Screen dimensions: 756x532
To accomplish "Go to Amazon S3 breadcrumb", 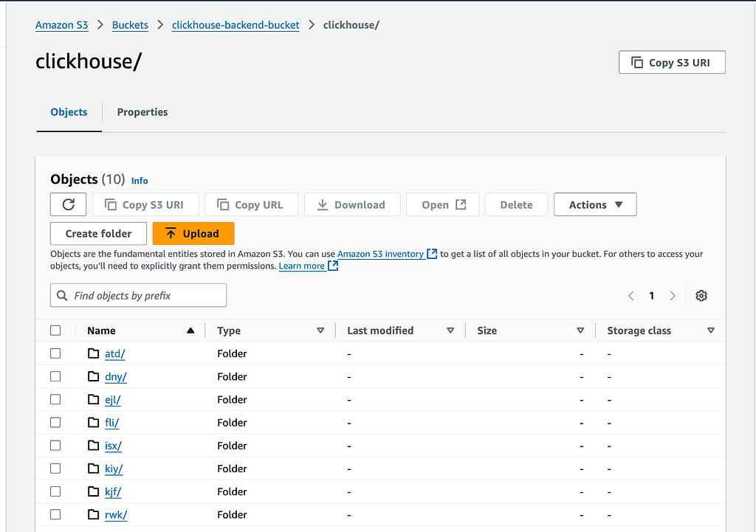I will 62,25.
